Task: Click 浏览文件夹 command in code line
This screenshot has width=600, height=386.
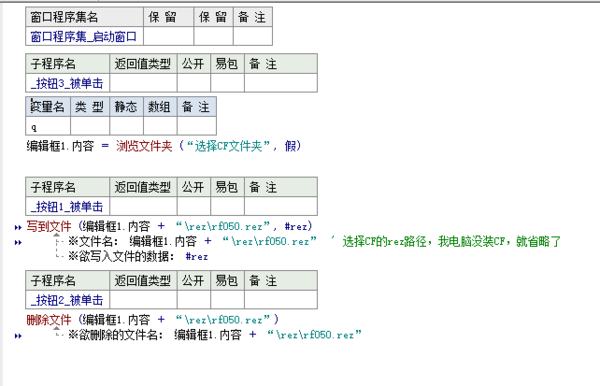Action: pyautogui.click(x=144, y=146)
